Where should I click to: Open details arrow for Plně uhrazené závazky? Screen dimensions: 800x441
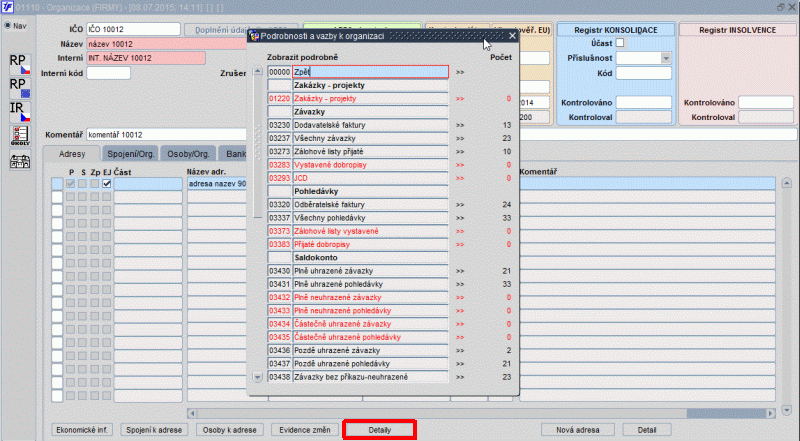coord(460,271)
